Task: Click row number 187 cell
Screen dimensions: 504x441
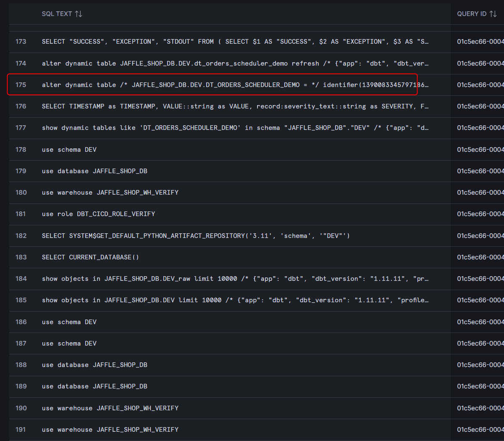Action: click(21, 343)
